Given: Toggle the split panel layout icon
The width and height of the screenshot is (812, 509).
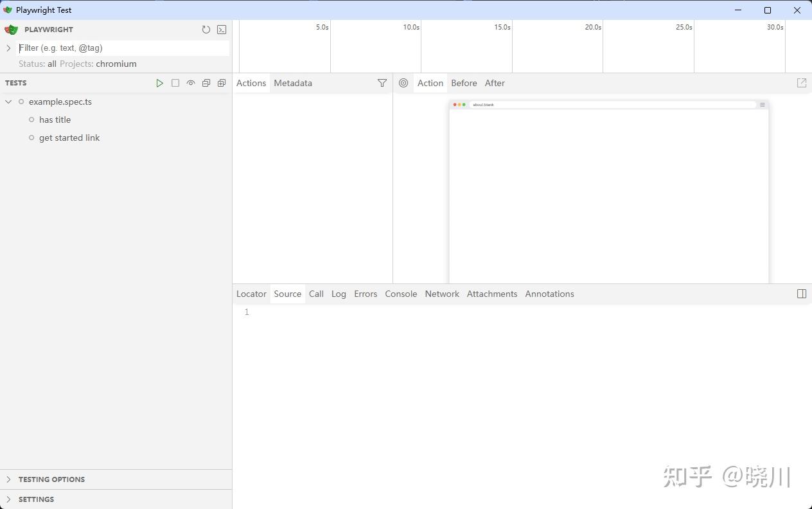Looking at the screenshot, I should (802, 294).
